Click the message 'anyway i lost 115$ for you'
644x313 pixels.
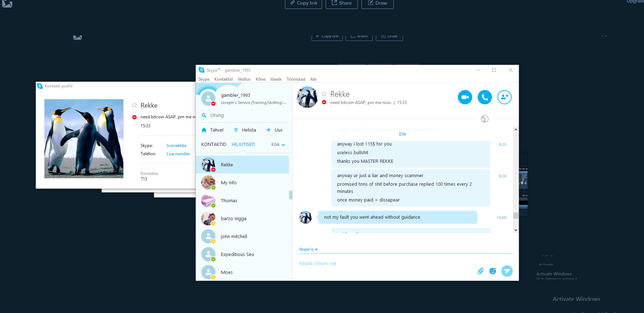[x=364, y=144]
